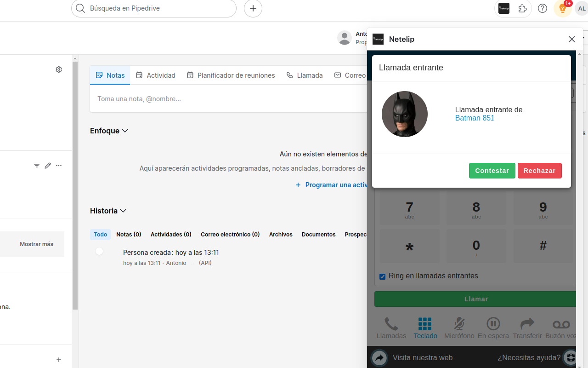The height and width of the screenshot is (368, 588).
Task: Click the search magnifier icon
Action: 80,8
